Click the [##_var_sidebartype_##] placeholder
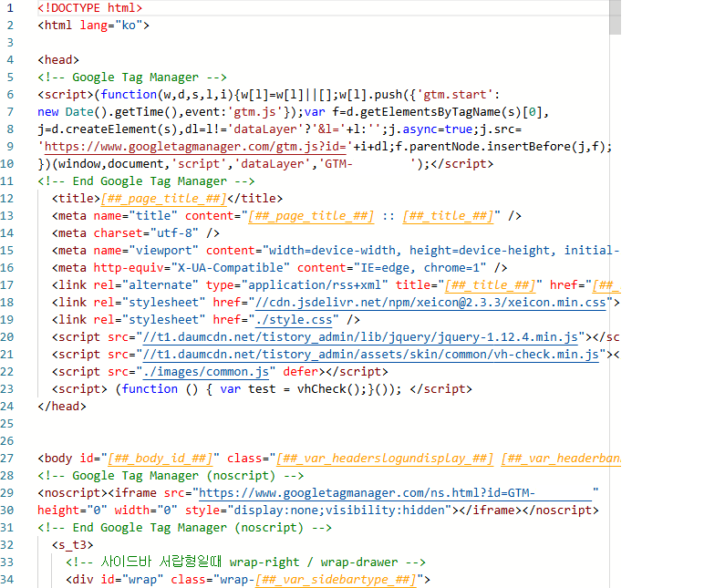 (336, 580)
